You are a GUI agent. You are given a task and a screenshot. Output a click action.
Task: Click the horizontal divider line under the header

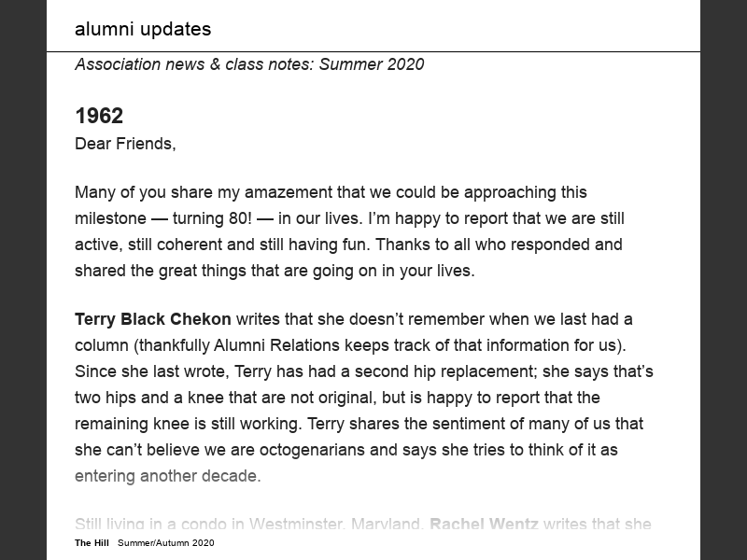373,51
